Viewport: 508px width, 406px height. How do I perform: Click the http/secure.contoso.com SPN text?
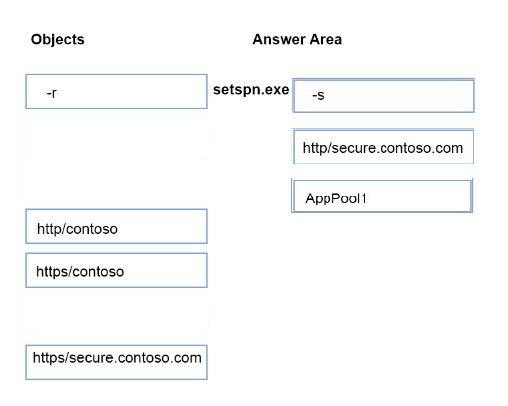(383, 148)
